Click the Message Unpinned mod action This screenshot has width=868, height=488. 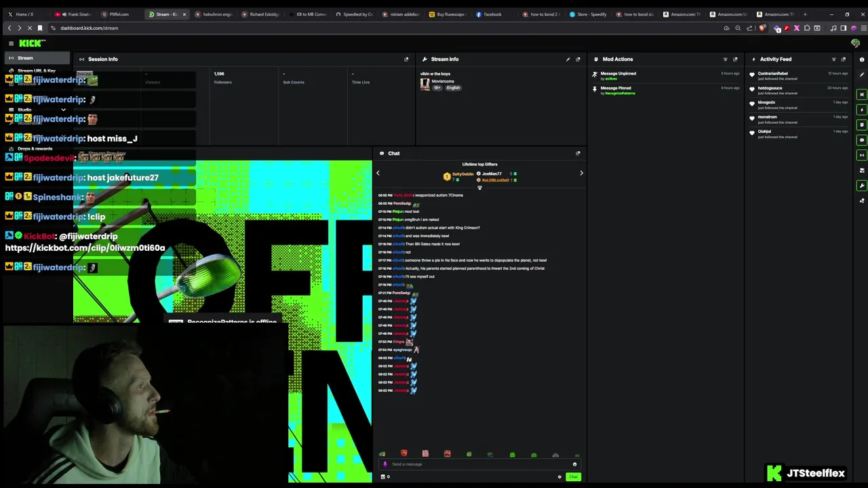click(618, 75)
